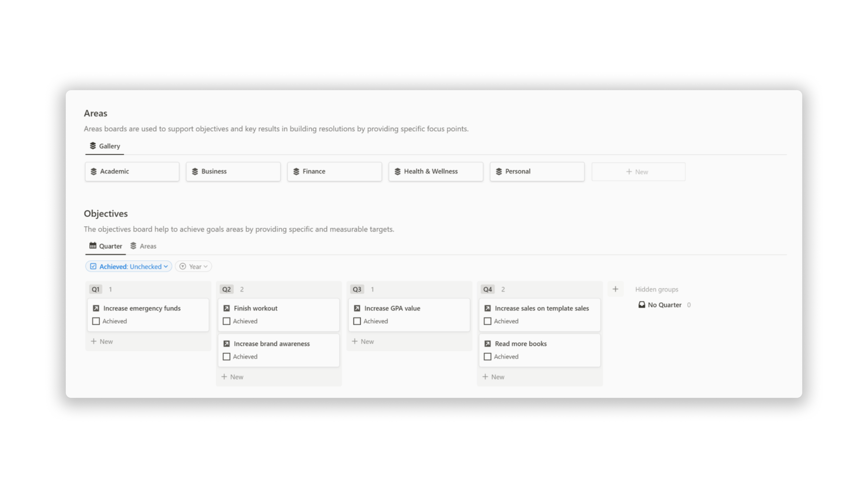
Task: Switch to the Gallery view tab
Action: (x=105, y=146)
